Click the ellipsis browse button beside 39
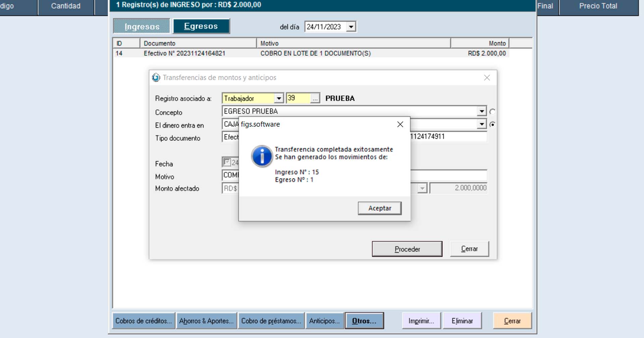This screenshot has width=644, height=338. [x=315, y=98]
